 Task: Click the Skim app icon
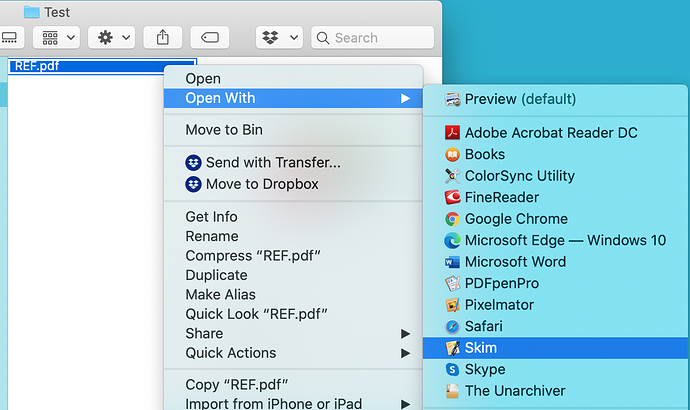pos(452,348)
